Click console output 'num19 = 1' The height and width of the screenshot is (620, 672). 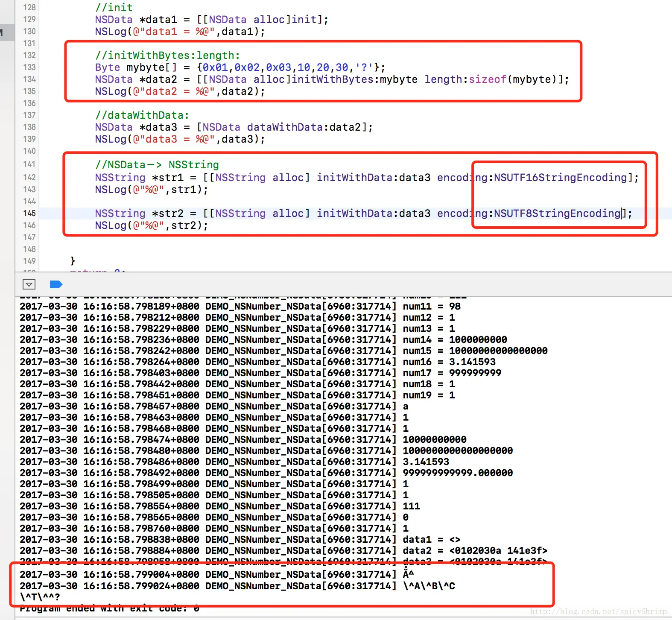tap(429, 395)
